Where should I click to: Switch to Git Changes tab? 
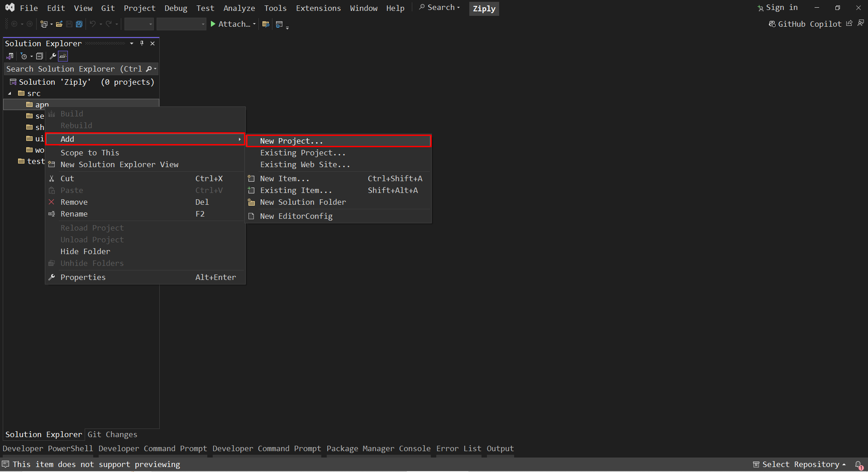tap(112, 434)
